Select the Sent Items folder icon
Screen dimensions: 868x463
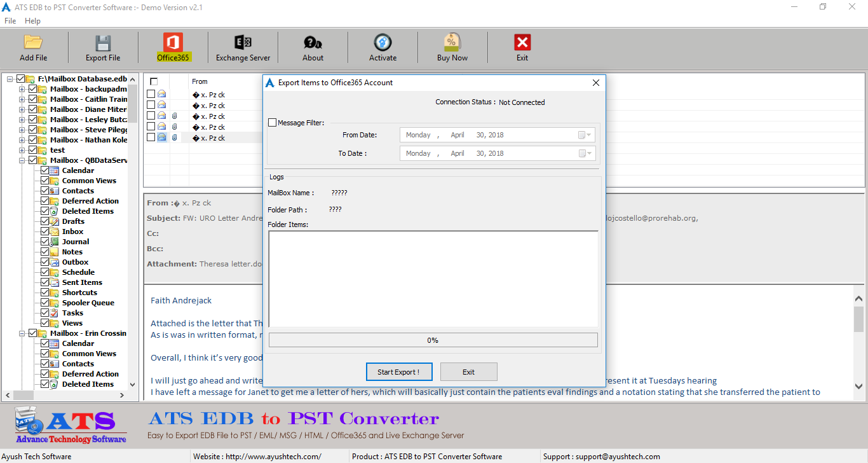pyautogui.click(x=55, y=282)
